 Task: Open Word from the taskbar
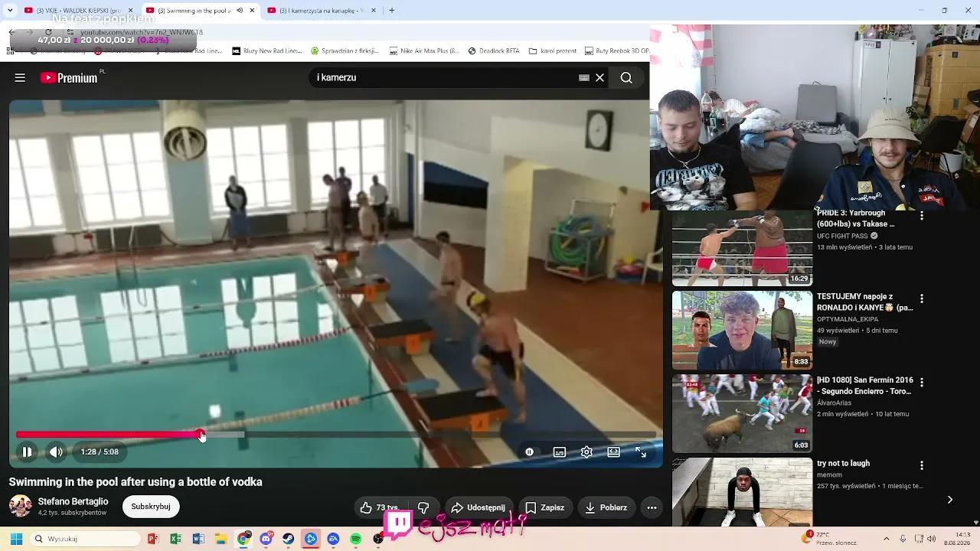click(x=198, y=539)
